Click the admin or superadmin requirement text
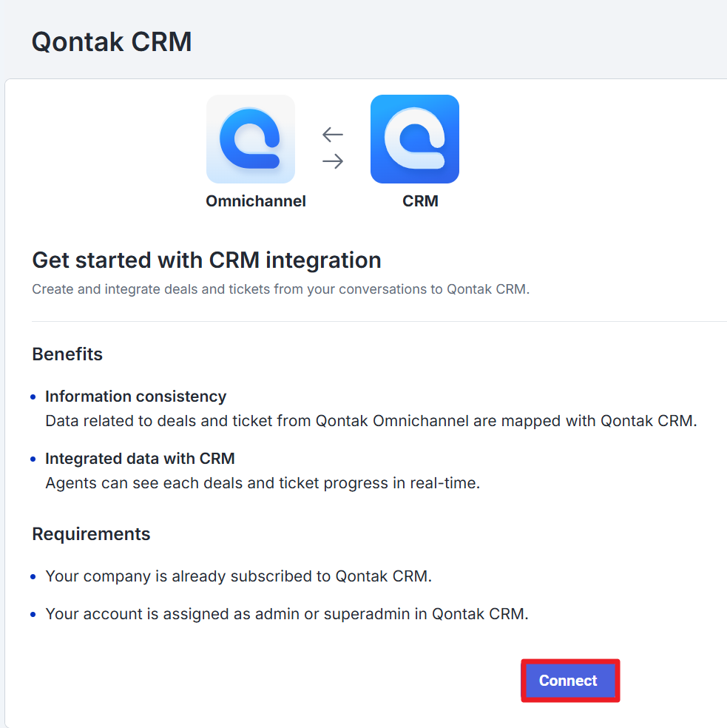 pyautogui.click(x=286, y=614)
